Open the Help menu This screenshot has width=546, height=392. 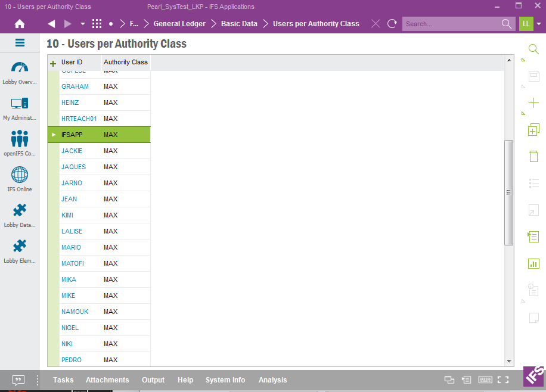pyautogui.click(x=185, y=380)
